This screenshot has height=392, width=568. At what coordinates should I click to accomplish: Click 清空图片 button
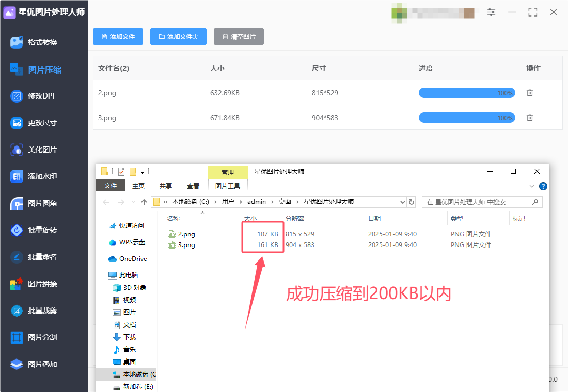(239, 37)
